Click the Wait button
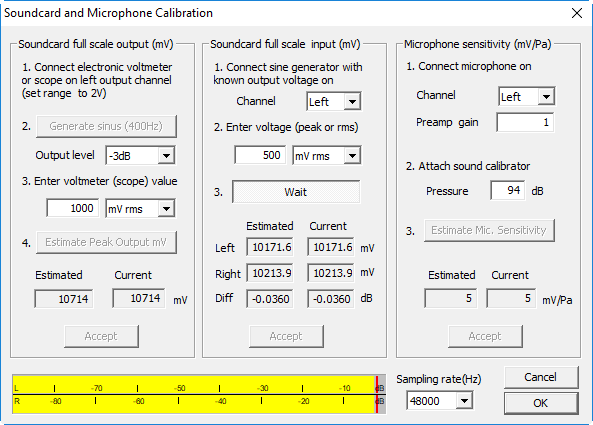The width and height of the screenshot is (593, 425). click(296, 192)
